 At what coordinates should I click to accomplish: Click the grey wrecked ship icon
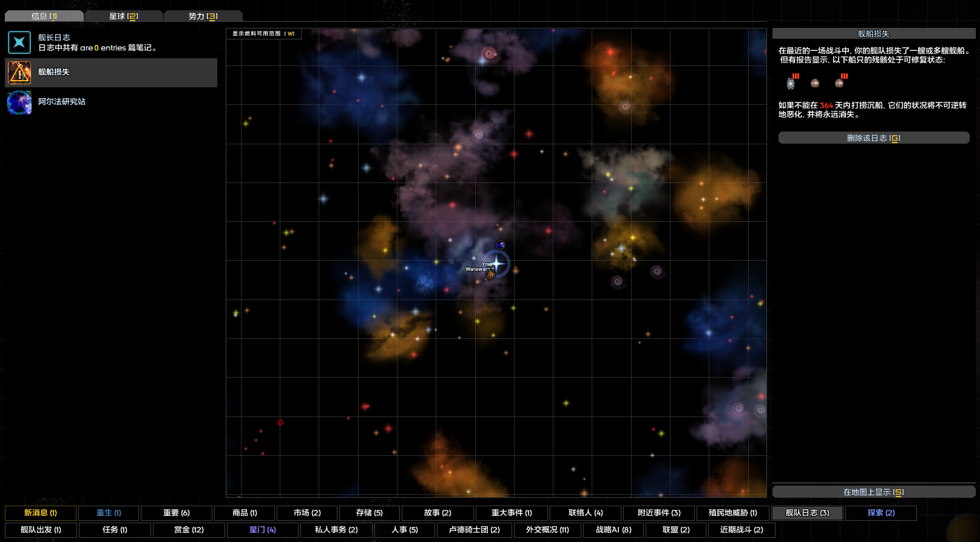(791, 84)
